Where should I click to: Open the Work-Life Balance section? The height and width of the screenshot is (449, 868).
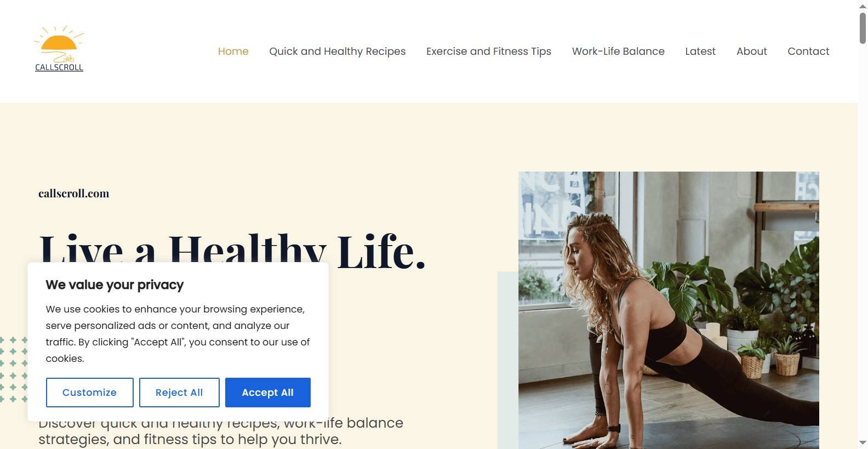click(618, 51)
